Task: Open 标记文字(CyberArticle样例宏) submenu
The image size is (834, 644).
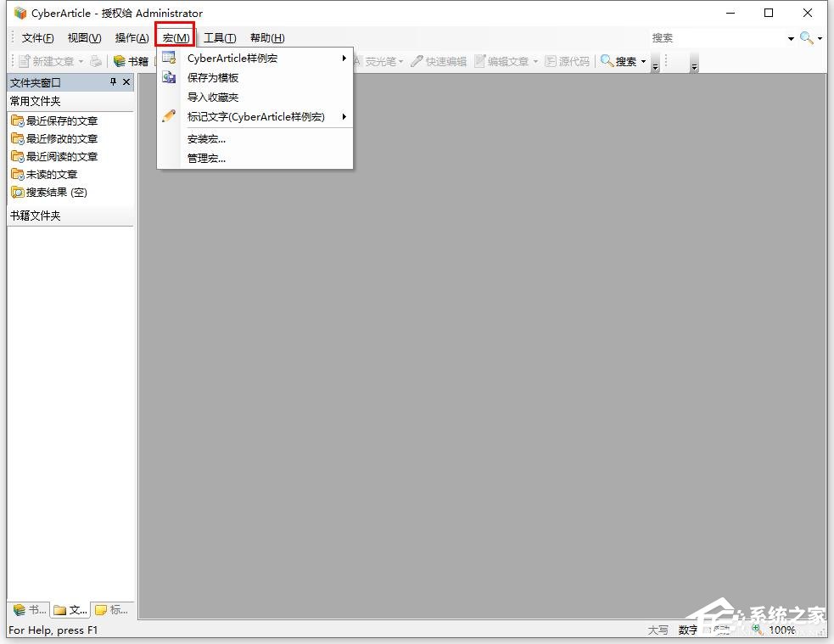Action: [255, 116]
